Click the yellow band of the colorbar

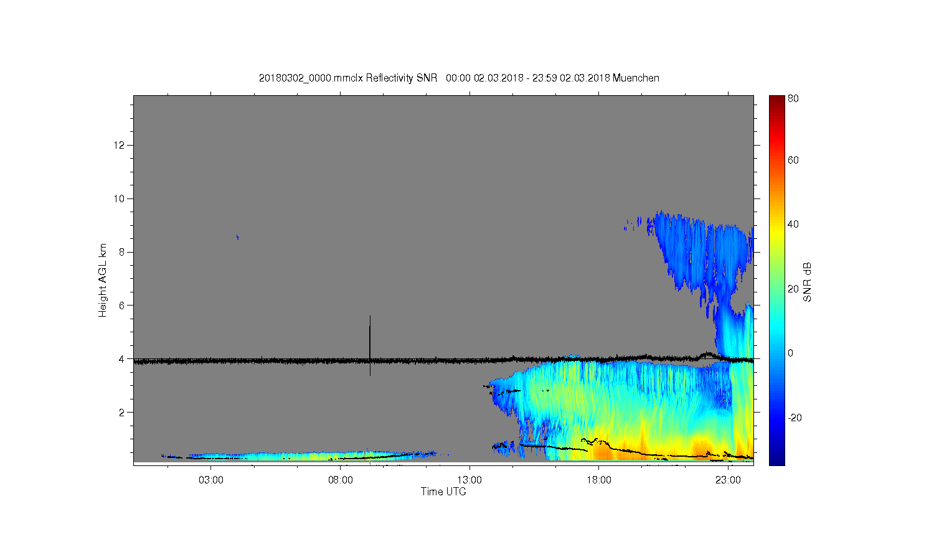(x=776, y=233)
